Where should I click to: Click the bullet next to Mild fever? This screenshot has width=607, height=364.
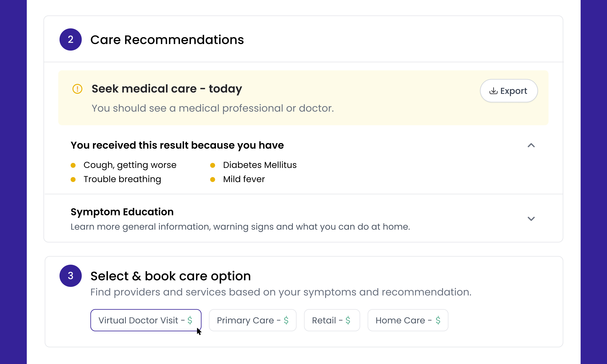click(213, 179)
